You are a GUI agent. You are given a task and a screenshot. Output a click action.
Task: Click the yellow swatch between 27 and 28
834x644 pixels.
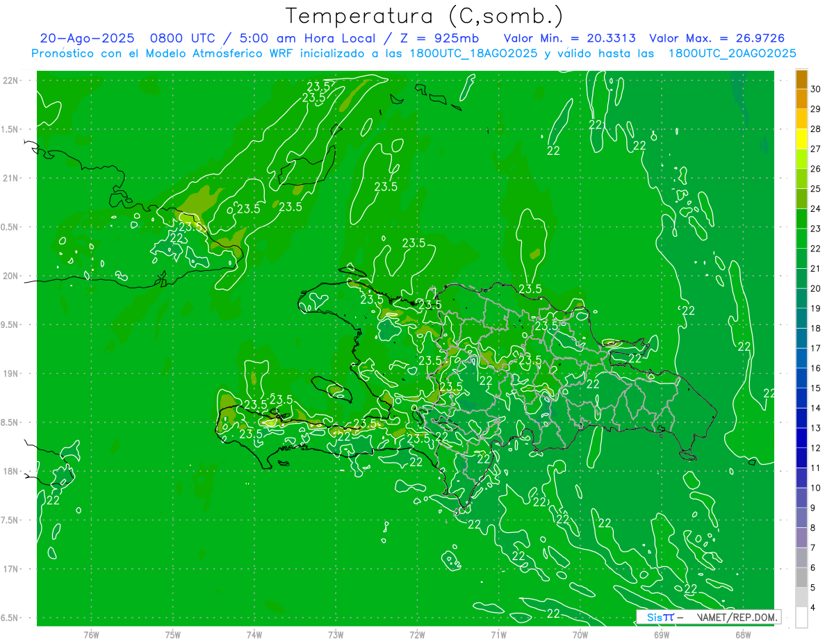tap(801, 139)
